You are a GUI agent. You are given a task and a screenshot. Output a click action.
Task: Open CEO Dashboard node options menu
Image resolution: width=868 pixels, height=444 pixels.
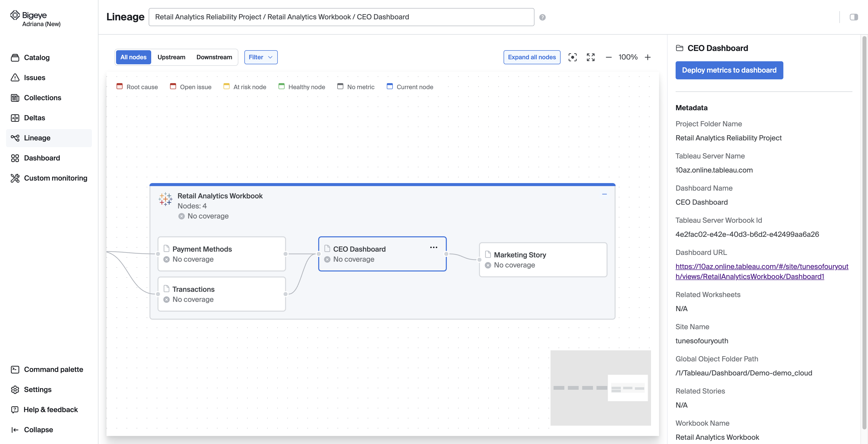433,248
